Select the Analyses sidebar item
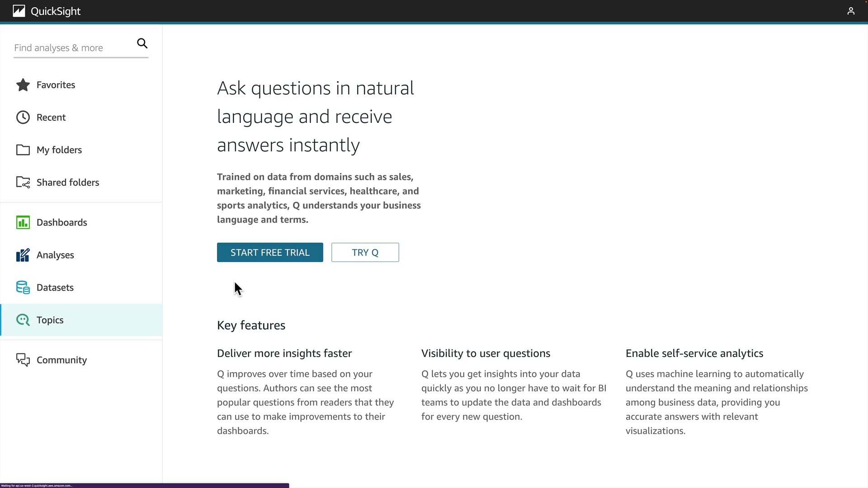This screenshot has height=488, width=868. coord(55,255)
